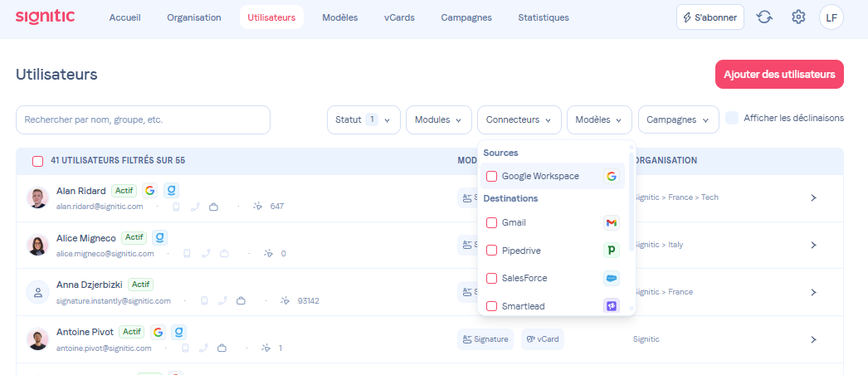Toggle Afficher les déclinaisons checkbox
This screenshot has height=375, width=868.
coord(732,118)
